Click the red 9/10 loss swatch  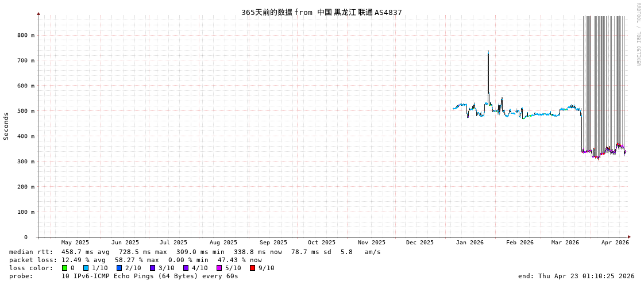(252, 268)
